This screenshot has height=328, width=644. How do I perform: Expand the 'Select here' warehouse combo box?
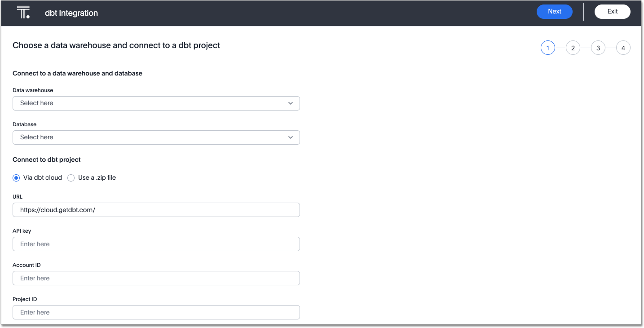point(156,103)
